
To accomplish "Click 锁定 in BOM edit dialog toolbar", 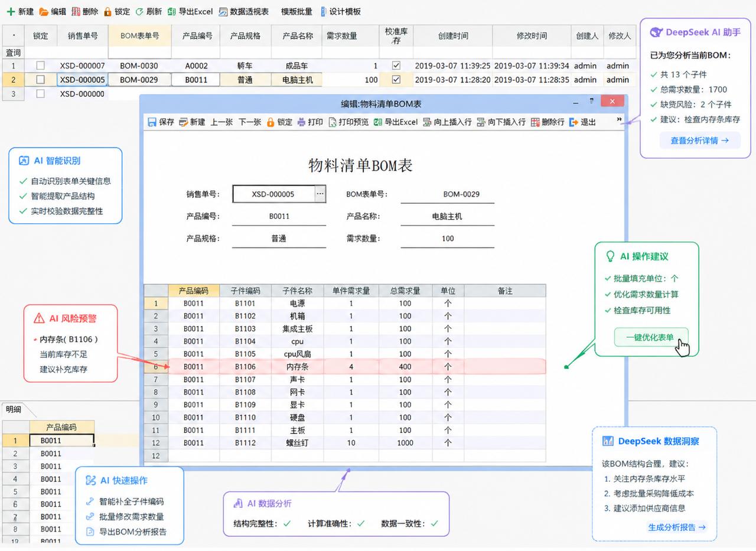I will pyautogui.click(x=279, y=122).
